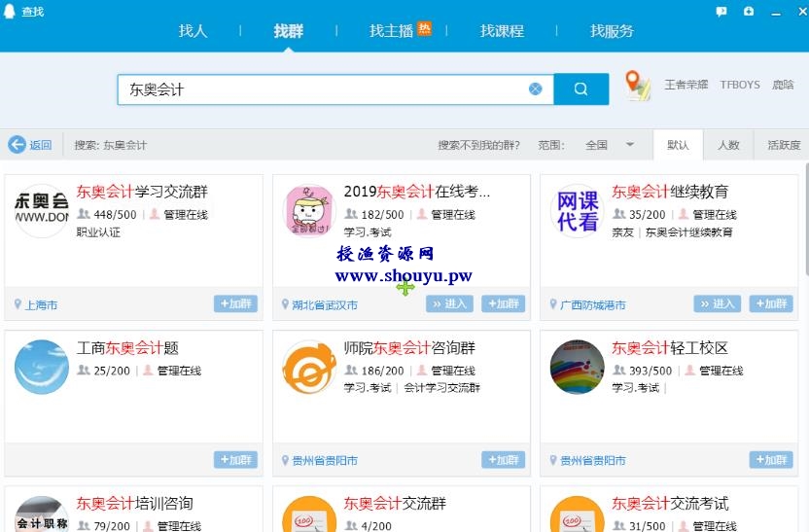The image size is (809, 532).
Task: Open the 师院东奥会计咨询群 group title
Action: tap(409, 348)
